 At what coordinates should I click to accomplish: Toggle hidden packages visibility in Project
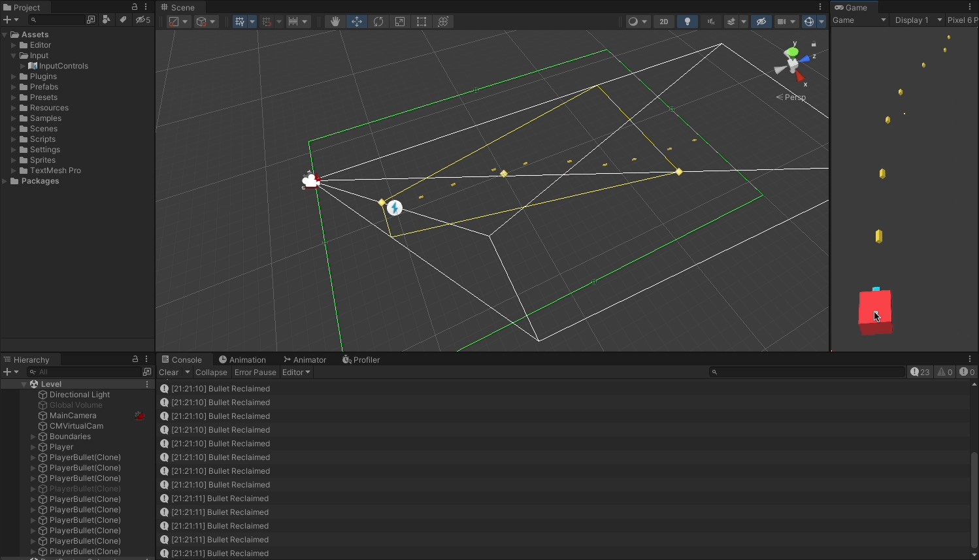click(143, 20)
